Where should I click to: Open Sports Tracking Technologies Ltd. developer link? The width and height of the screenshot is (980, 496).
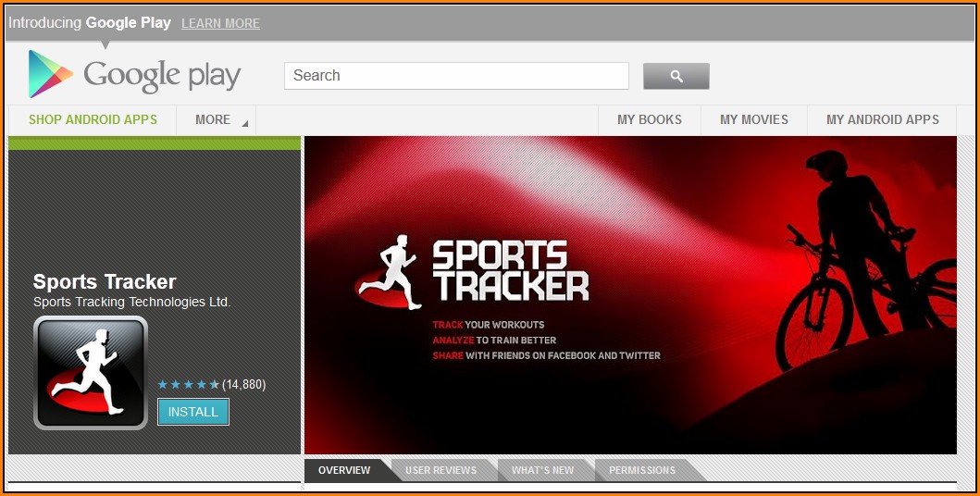pyautogui.click(x=131, y=302)
